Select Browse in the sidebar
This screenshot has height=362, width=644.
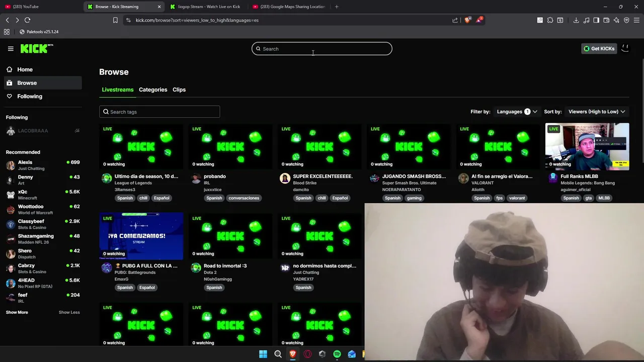[42, 83]
